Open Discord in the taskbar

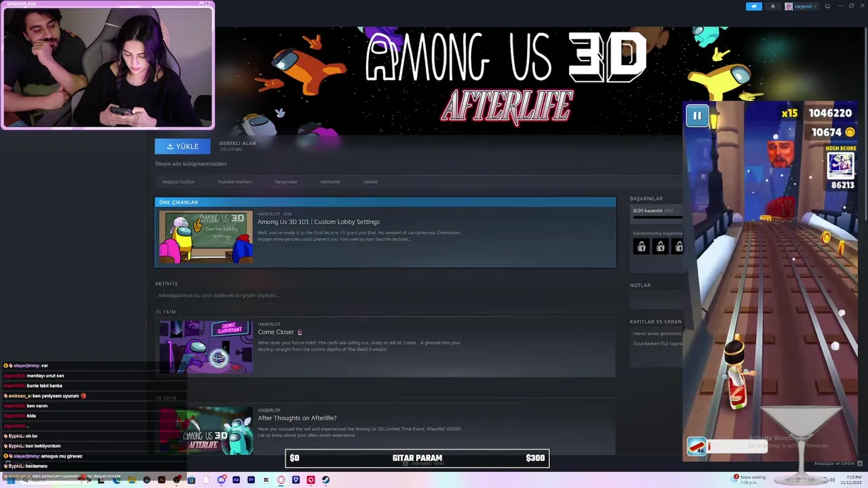click(x=221, y=480)
